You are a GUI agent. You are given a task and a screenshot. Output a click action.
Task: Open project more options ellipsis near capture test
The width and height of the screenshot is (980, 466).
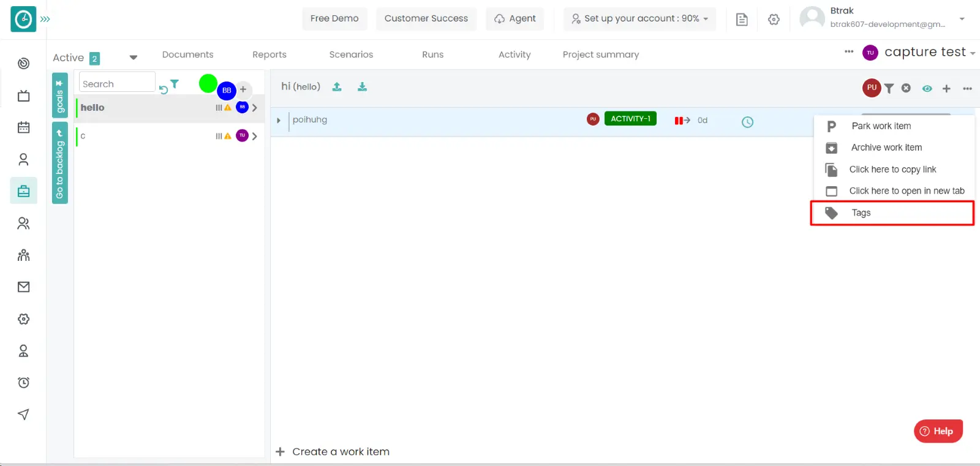tap(849, 51)
